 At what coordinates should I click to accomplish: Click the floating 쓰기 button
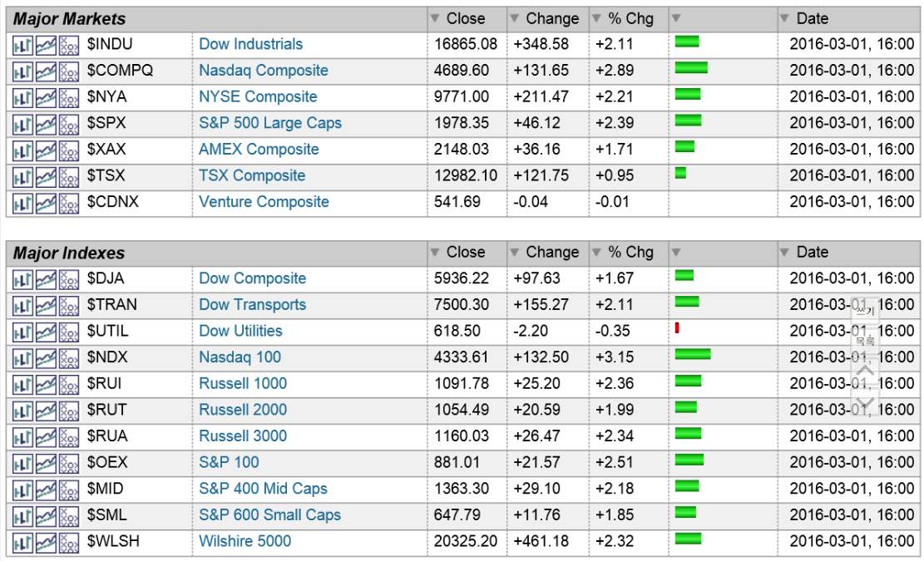[865, 310]
